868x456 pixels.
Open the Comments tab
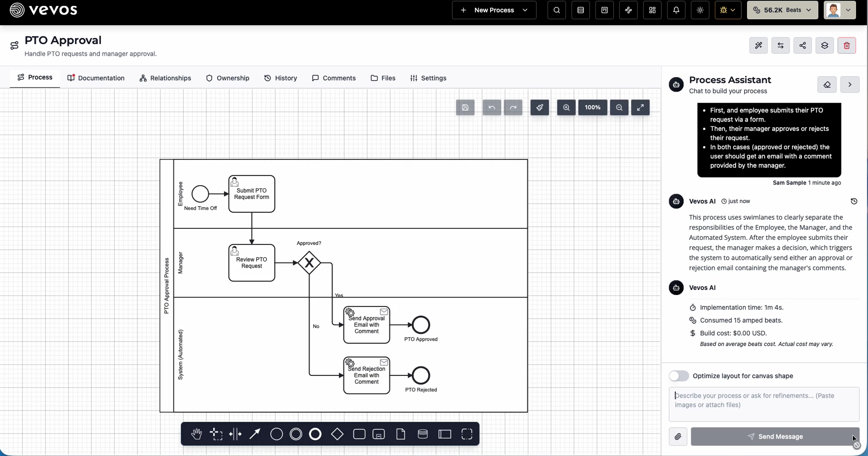pyautogui.click(x=334, y=78)
